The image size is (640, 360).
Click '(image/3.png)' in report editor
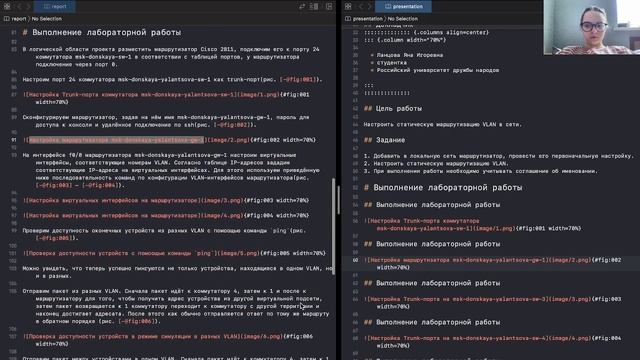[x=222, y=200]
